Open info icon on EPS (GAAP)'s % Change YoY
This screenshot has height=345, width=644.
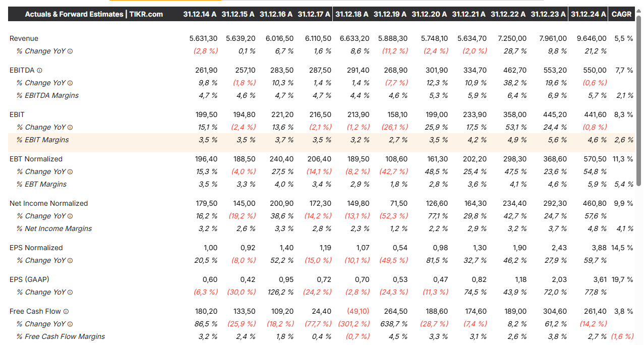coord(70,293)
